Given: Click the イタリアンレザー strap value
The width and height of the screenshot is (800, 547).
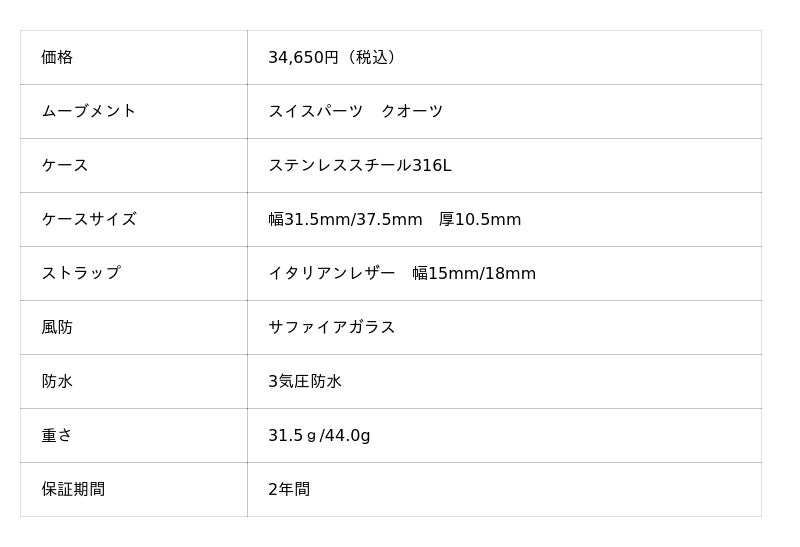Looking at the screenshot, I should [331, 274].
